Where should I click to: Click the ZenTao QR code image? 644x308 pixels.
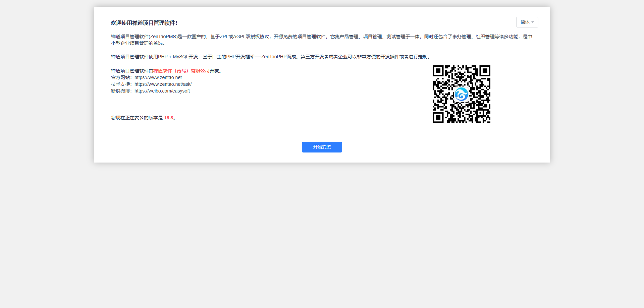coord(462,94)
